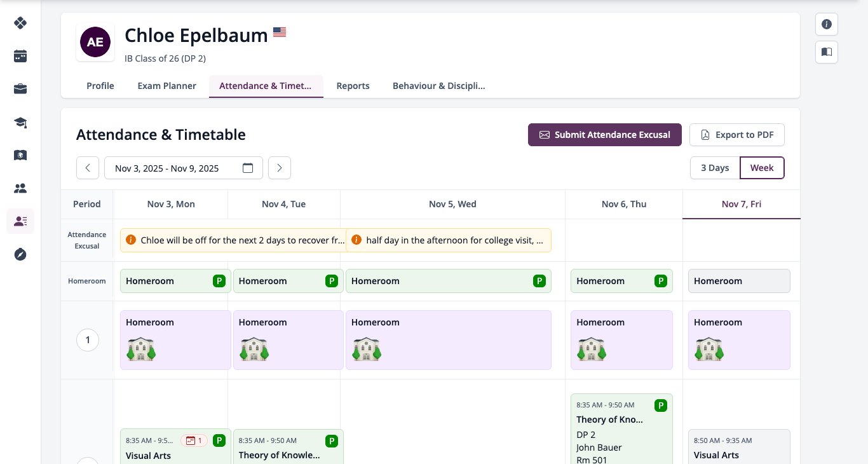Click the briefcase icon in the sidebar
Viewport: 868px width, 464px height.
20,89
